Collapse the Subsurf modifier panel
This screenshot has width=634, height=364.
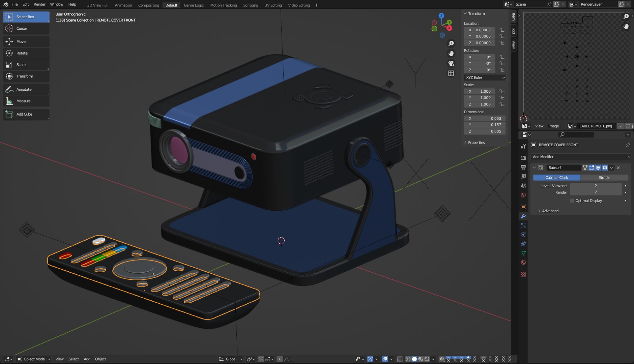[534, 168]
